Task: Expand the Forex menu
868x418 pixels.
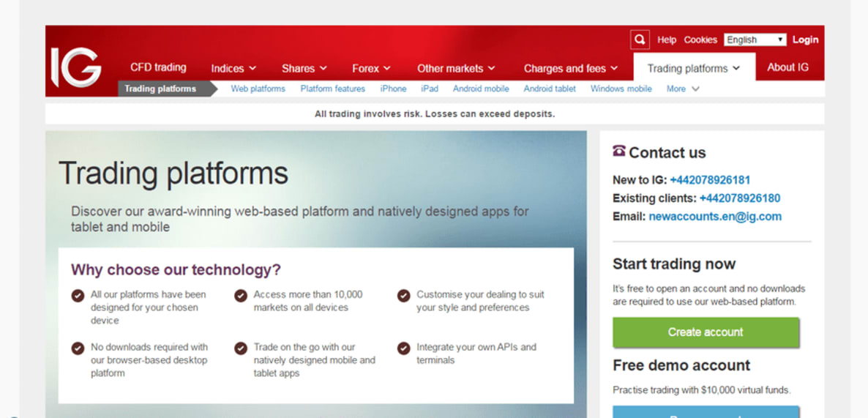Action: point(372,69)
